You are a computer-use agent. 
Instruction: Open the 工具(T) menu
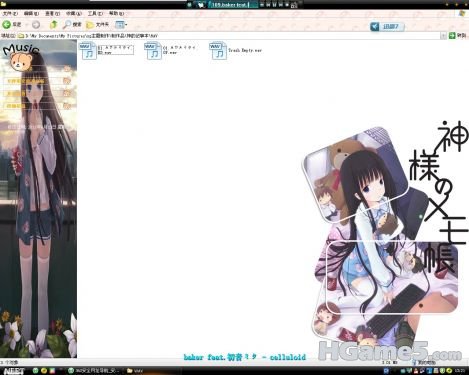95,14
